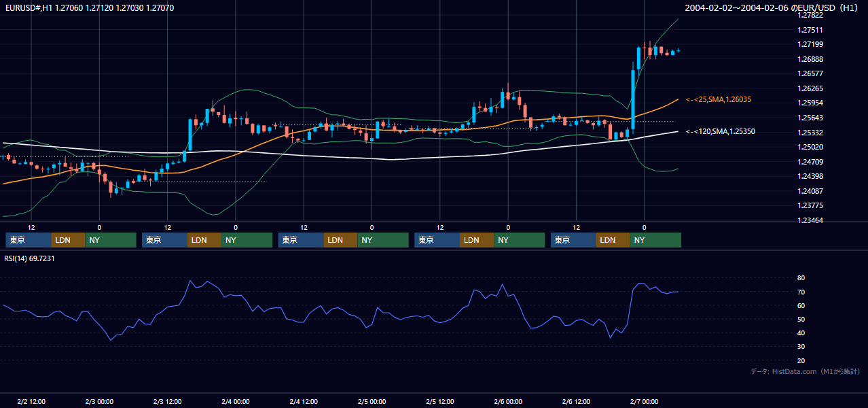
Task: Select LDN session block above 2/3 12:00
Action: tap(204, 240)
